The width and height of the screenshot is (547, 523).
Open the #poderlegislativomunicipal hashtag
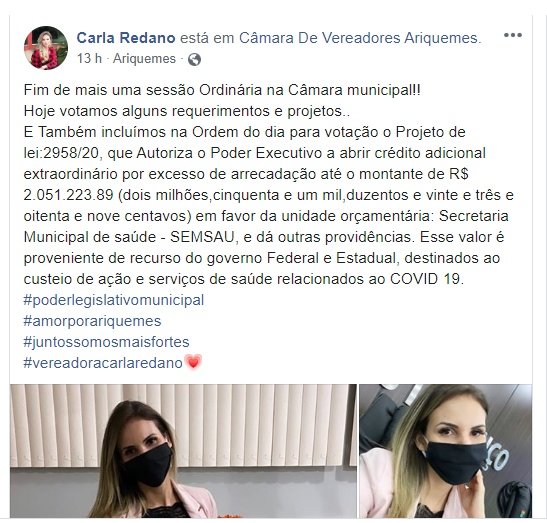[x=114, y=300]
